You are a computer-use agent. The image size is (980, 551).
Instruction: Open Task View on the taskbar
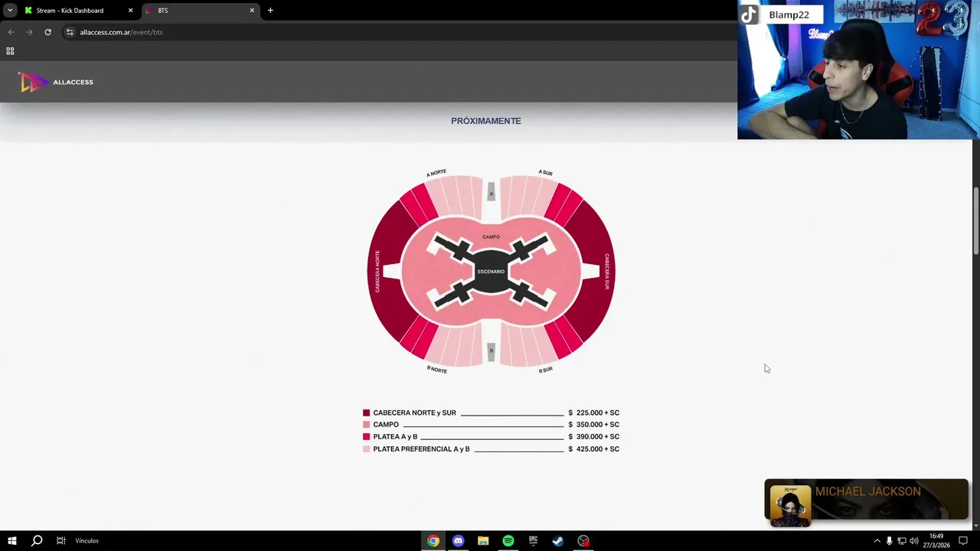pyautogui.click(x=60, y=541)
